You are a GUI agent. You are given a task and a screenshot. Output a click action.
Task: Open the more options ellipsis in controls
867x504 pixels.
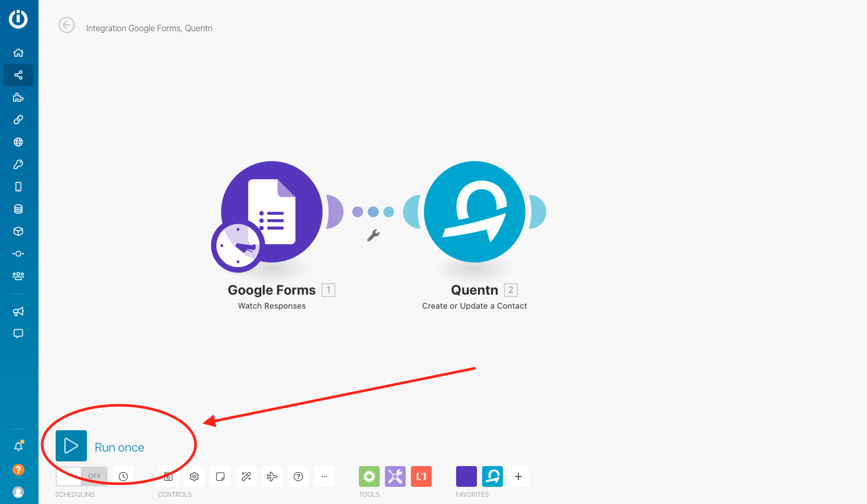point(325,476)
